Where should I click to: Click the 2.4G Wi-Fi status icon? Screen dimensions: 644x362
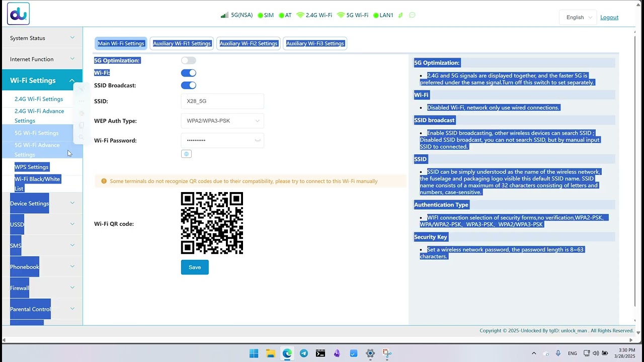tap(300, 15)
